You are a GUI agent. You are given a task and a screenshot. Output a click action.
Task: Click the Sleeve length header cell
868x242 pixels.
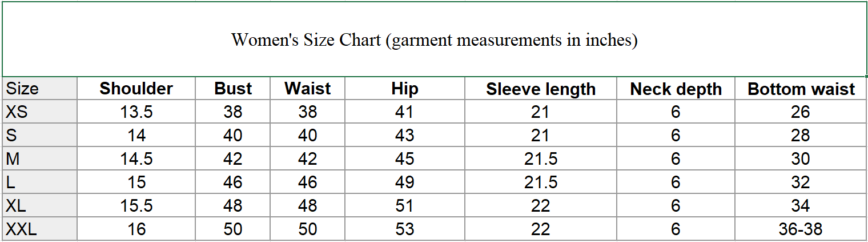pos(541,89)
